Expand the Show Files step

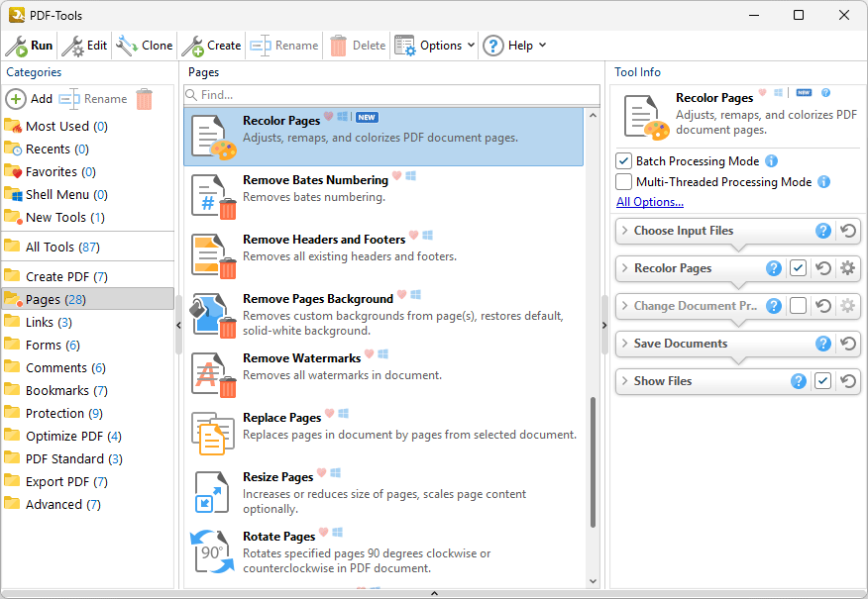pos(625,381)
